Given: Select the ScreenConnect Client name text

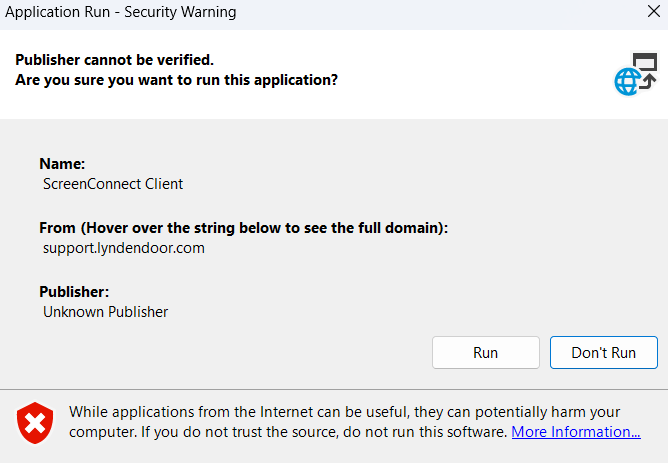Looking at the screenshot, I should pyautogui.click(x=113, y=184).
